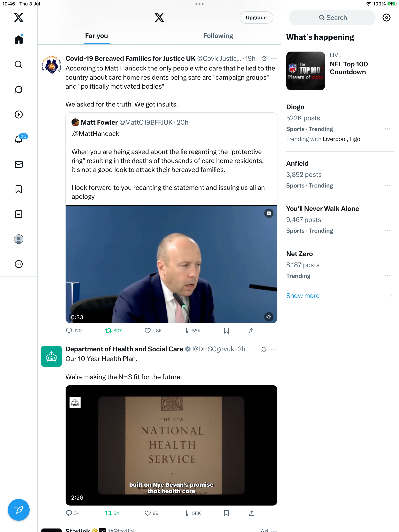The width and height of the screenshot is (399, 532).
Task: Open the Grok icon in left sidebar
Action: pyautogui.click(x=19, y=89)
